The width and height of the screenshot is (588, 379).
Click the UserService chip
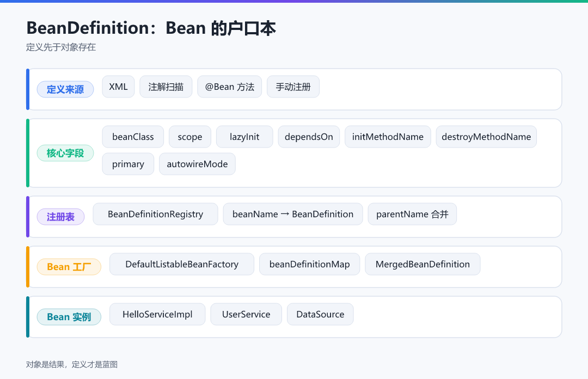click(x=246, y=314)
